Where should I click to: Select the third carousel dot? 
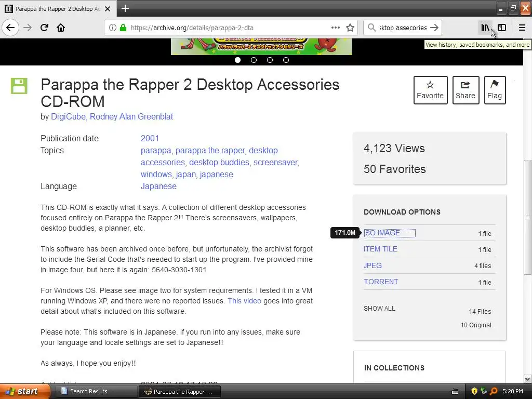(270, 60)
